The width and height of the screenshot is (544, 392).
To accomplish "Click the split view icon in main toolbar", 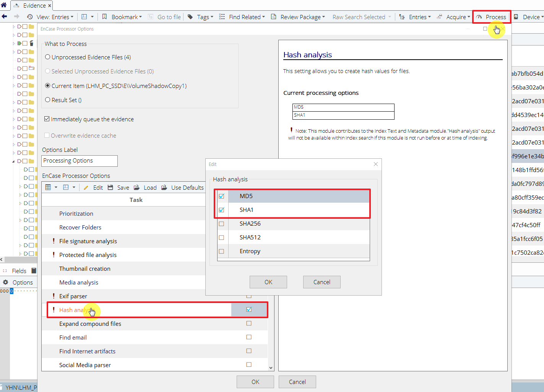I will pyautogui.click(x=84, y=17).
